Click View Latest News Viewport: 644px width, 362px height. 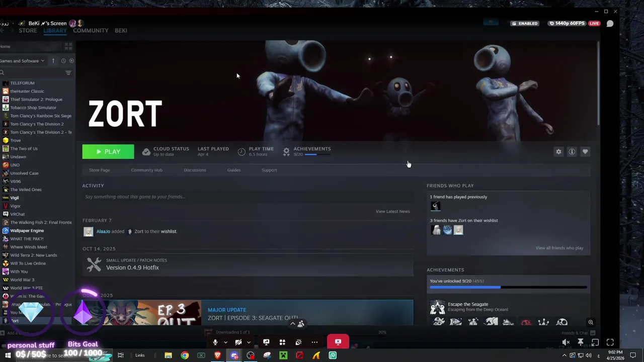coord(392,211)
